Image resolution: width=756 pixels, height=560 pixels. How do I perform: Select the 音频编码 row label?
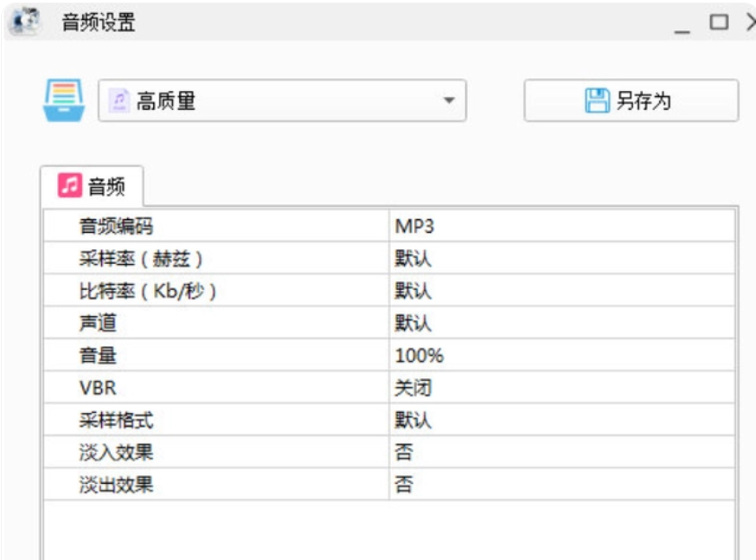[116, 226]
